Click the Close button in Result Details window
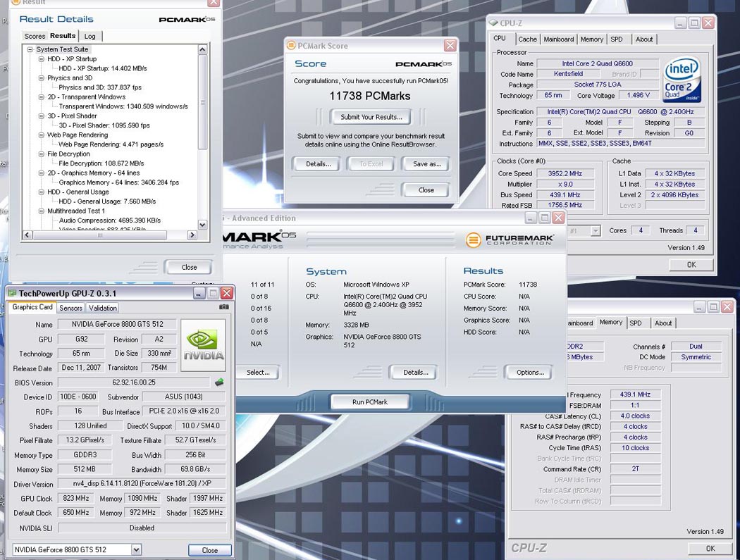The height and width of the screenshot is (560, 740). [189, 267]
